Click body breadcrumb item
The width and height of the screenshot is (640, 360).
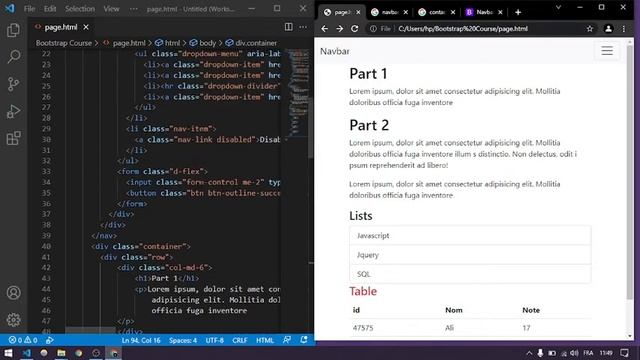pyautogui.click(x=207, y=43)
